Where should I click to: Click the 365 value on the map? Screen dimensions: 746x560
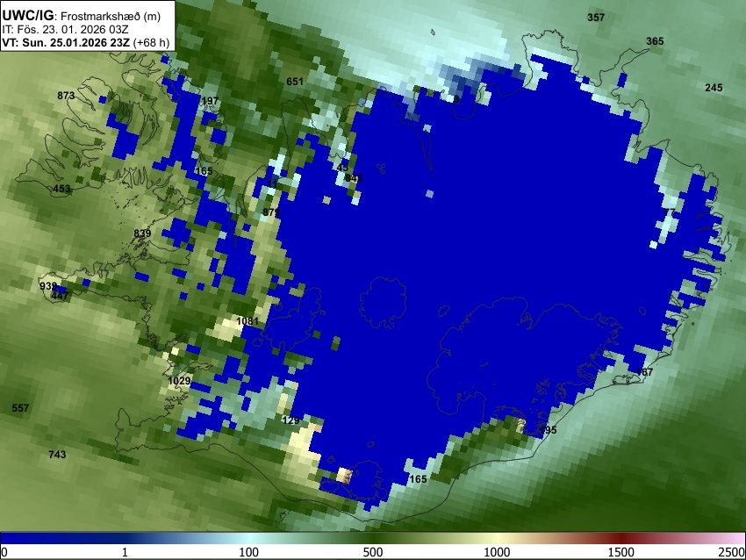[655, 41]
